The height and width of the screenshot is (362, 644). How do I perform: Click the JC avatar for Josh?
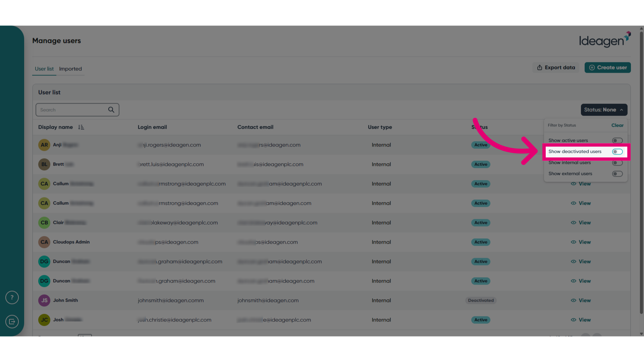click(x=44, y=320)
